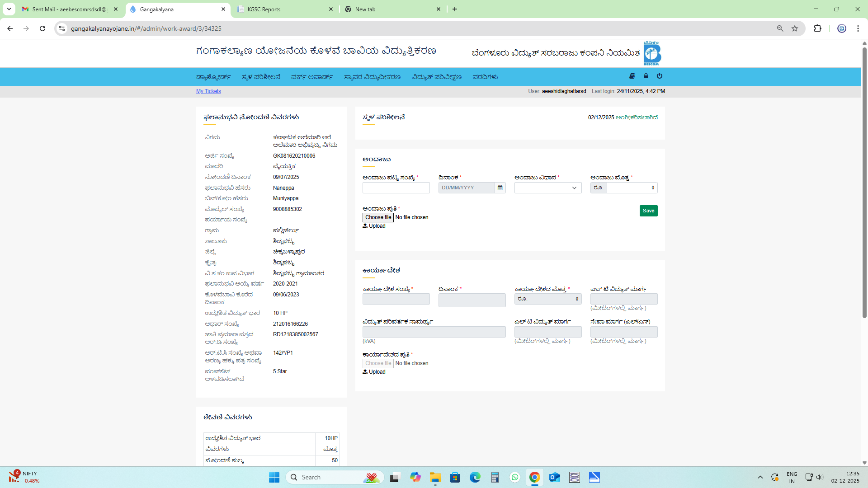Open the user manual book icon
Viewport: 868px width, 488px height.
(632, 76)
